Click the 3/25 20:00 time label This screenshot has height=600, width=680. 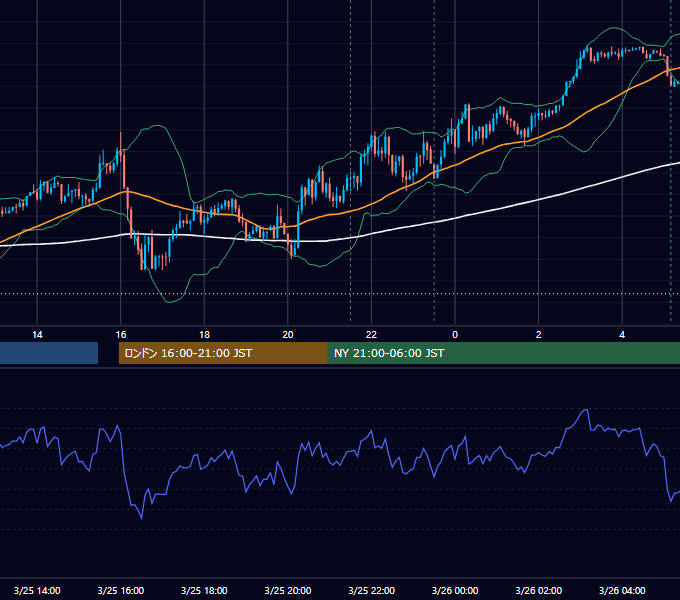(x=288, y=590)
